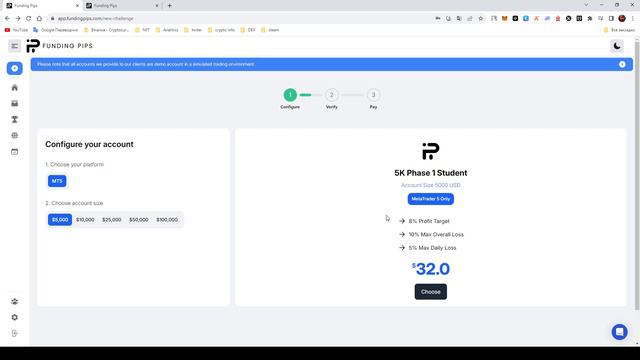The width and height of the screenshot is (640, 360).
Task: Open Chrome three-dot menu
Action: click(633, 18)
